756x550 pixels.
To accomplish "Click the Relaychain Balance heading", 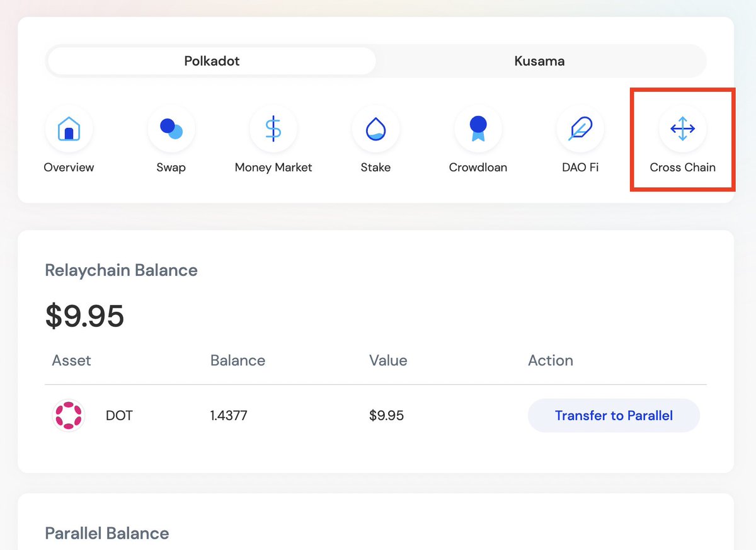I will click(122, 270).
